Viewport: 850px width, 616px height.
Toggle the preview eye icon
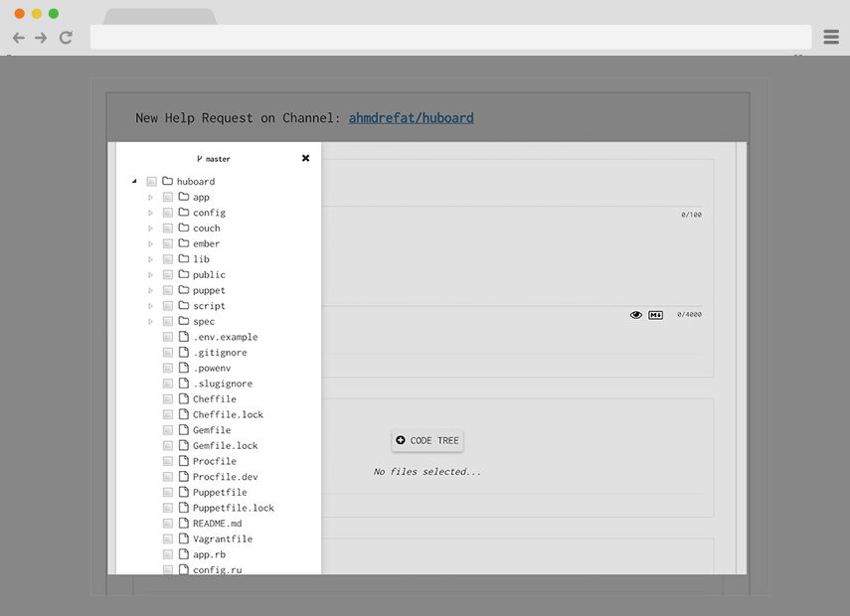636,315
